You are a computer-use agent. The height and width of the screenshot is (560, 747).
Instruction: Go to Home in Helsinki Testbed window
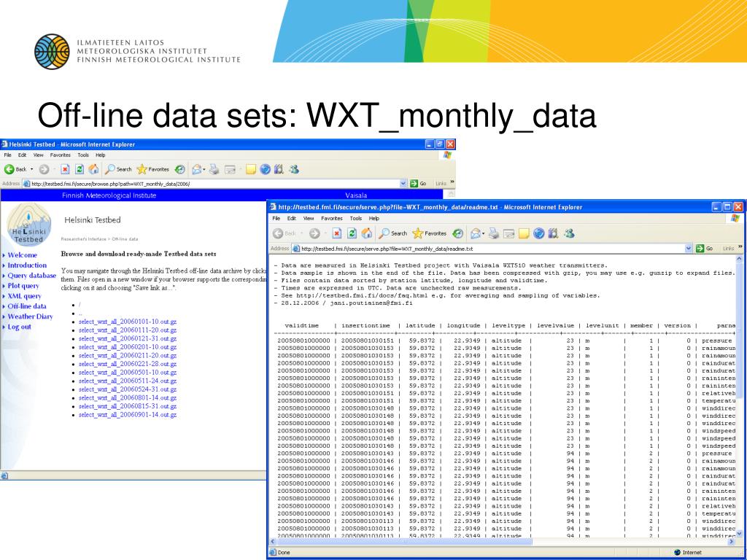click(x=94, y=169)
